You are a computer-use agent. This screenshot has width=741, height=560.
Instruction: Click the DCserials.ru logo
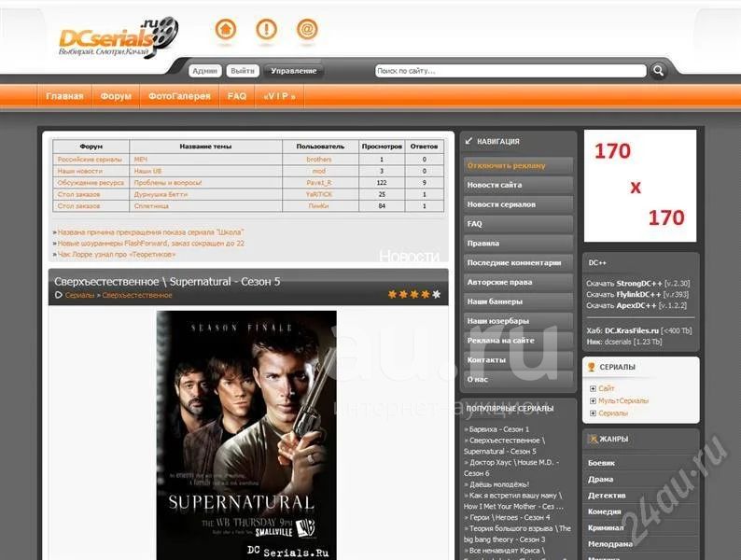tap(119, 38)
